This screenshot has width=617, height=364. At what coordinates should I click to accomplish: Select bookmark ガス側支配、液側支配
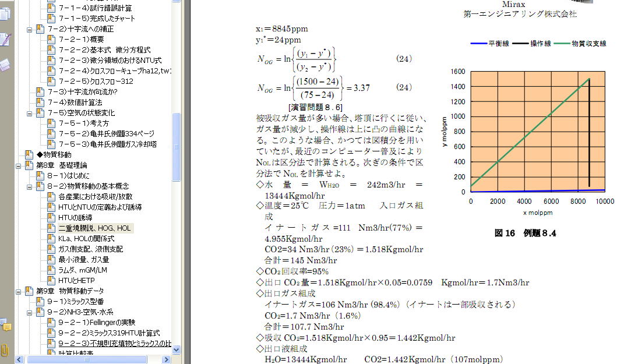(90, 249)
